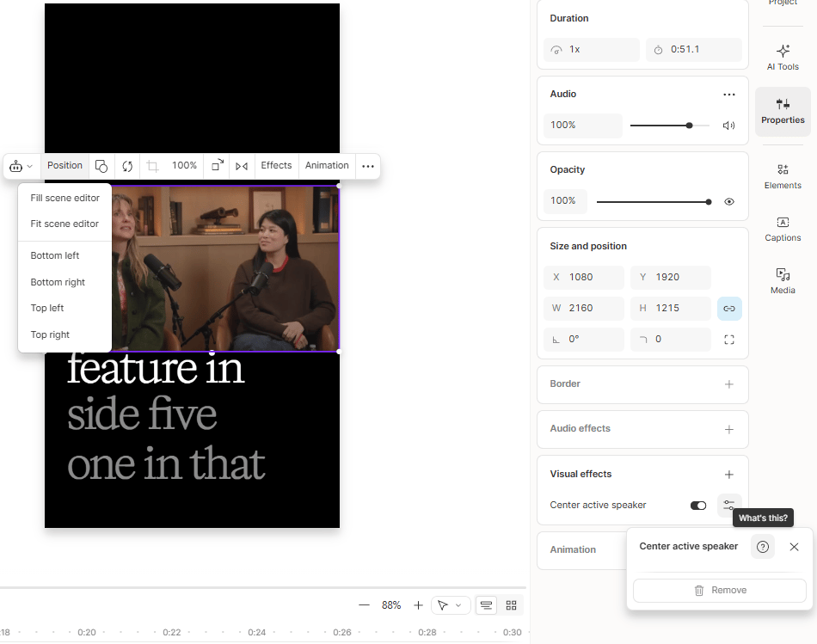The image size is (817, 644).
Task: Add Audio effects with plus
Action: (729, 429)
